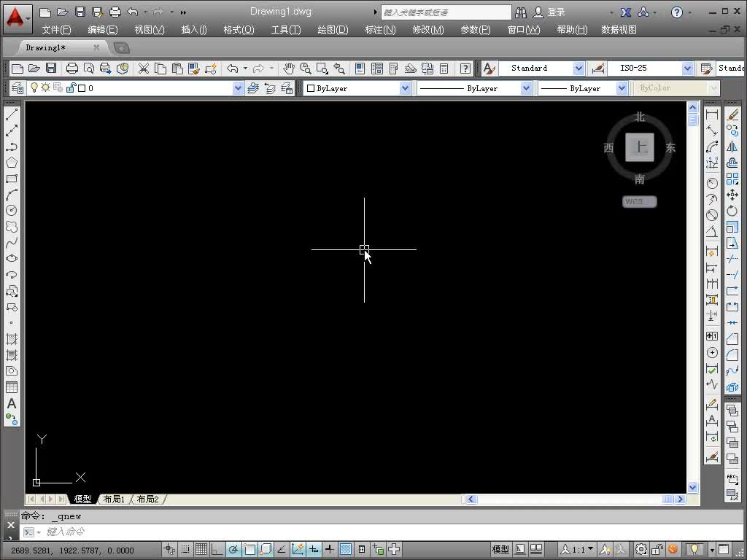
Task: Select the Erase tool in modify toolbar
Action: (x=732, y=114)
